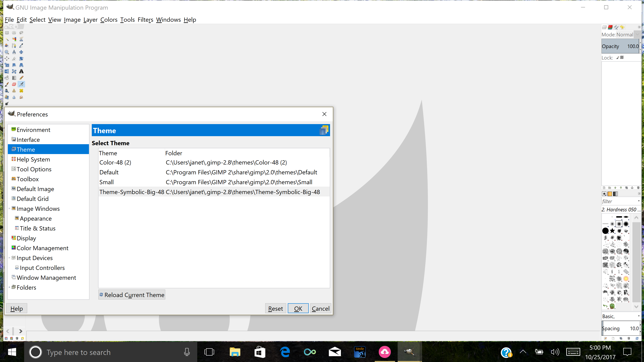Select the Zoom magnifier tool
Screen dimensions: 644x362
coord(7,52)
